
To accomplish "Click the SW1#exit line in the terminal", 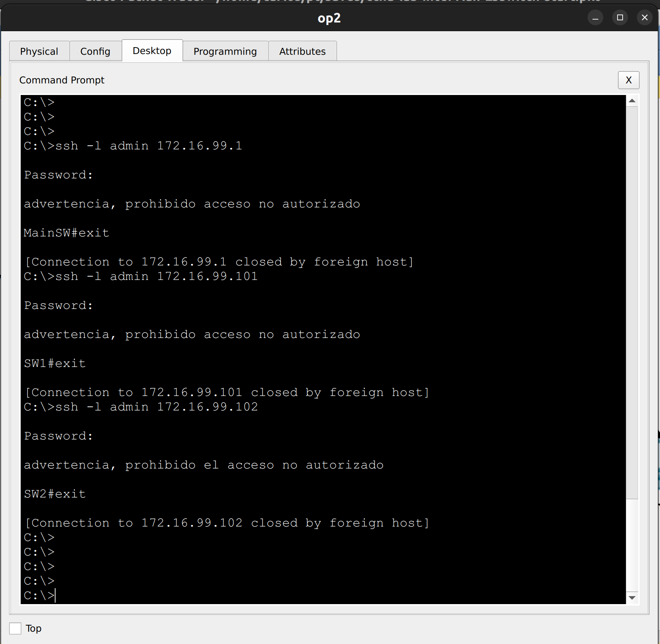I will tap(55, 363).
